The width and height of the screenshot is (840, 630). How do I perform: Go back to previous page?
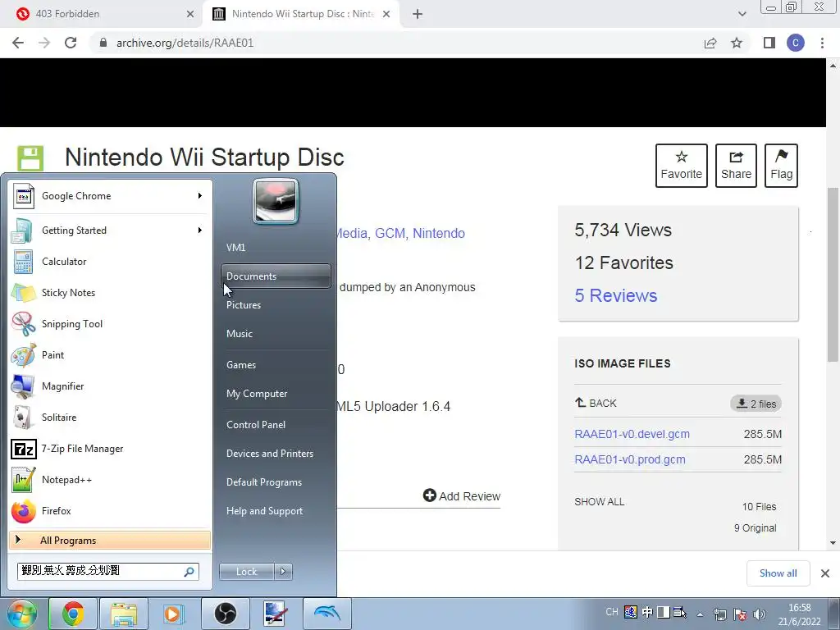(x=18, y=43)
